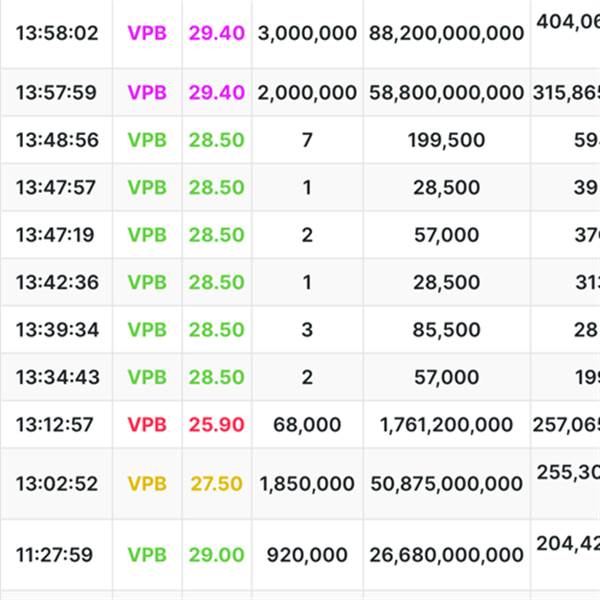Open VPB ticker in the 13:57:59 row
Image resolution: width=600 pixels, height=600 pixels.
(147, 93)
